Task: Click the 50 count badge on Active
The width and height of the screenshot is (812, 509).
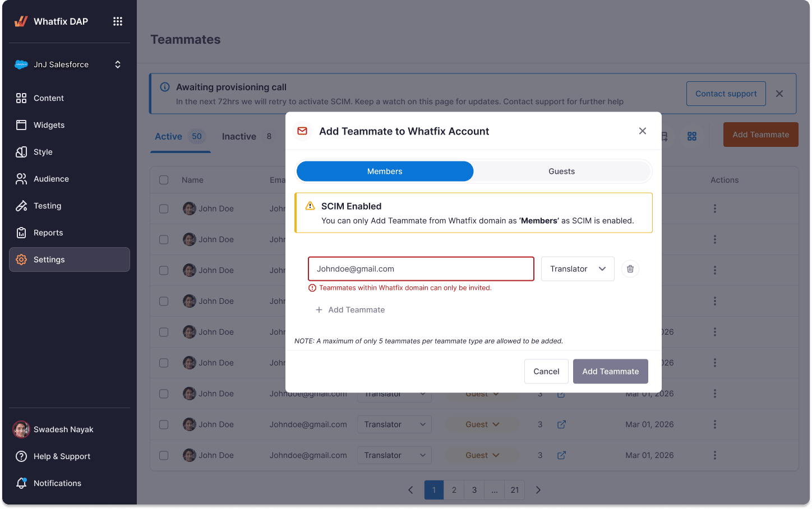Action: pyautogui.click(x=197, y=136)
